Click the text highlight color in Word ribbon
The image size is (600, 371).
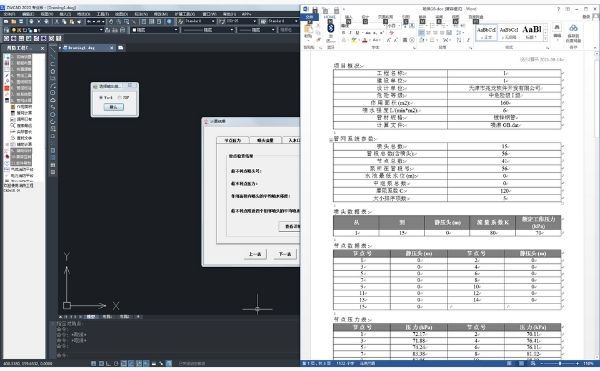[x=354, y=40]
